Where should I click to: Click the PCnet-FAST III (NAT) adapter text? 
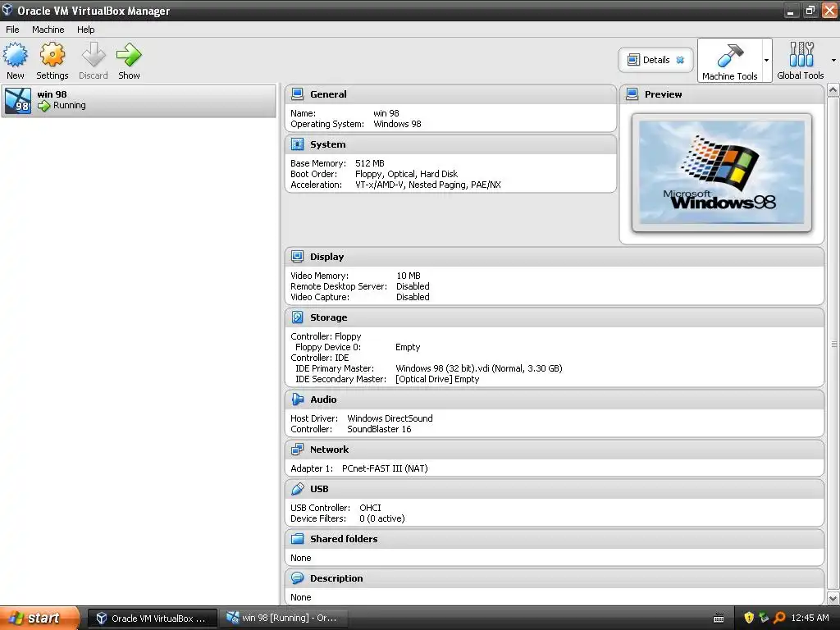[x=385, y=468]
